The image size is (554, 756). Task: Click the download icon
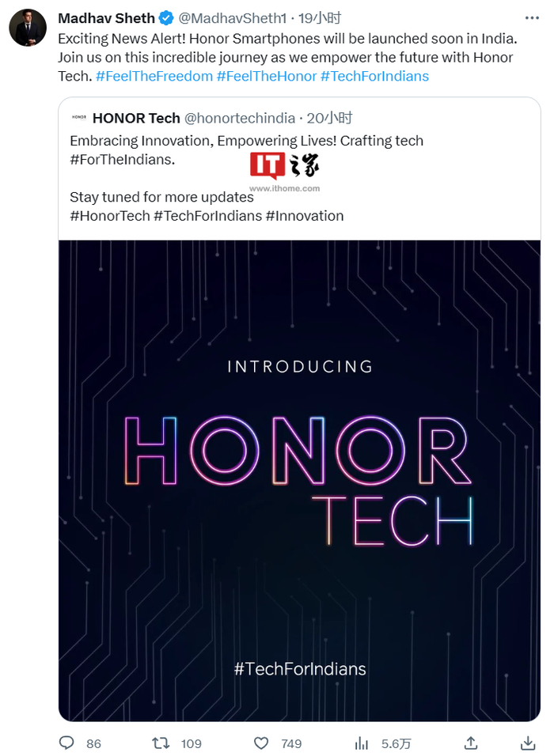(528, 743)
